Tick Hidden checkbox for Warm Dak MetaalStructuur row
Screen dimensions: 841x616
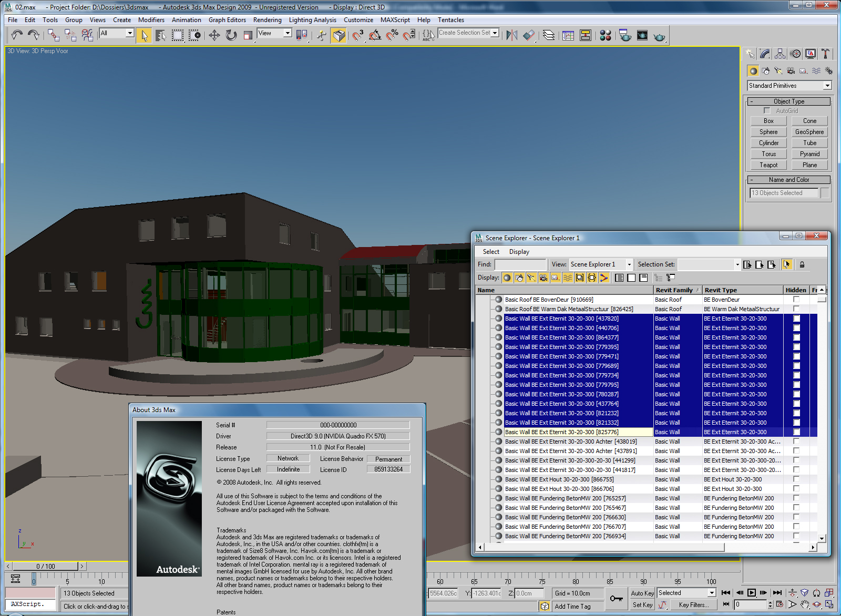[x=796, y=309]
